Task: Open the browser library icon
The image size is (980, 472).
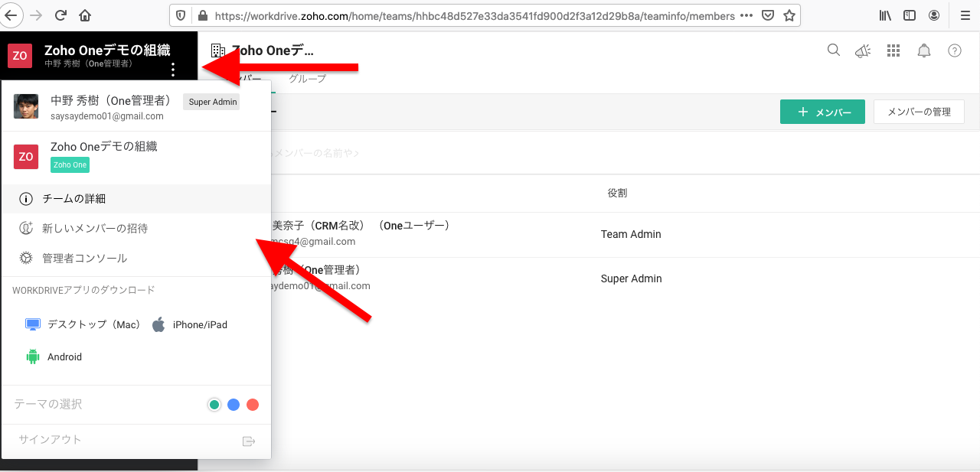Action: tap(885, 15)
